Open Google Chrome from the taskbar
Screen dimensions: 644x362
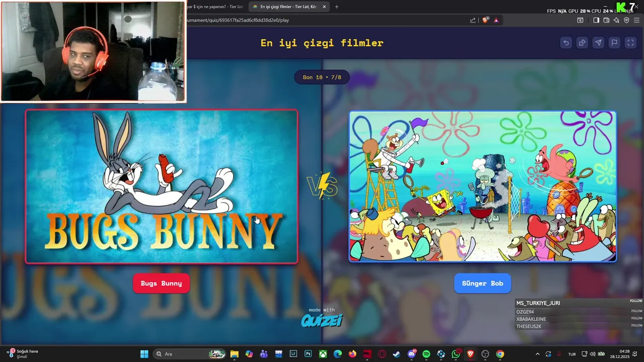tap(500, 354)
